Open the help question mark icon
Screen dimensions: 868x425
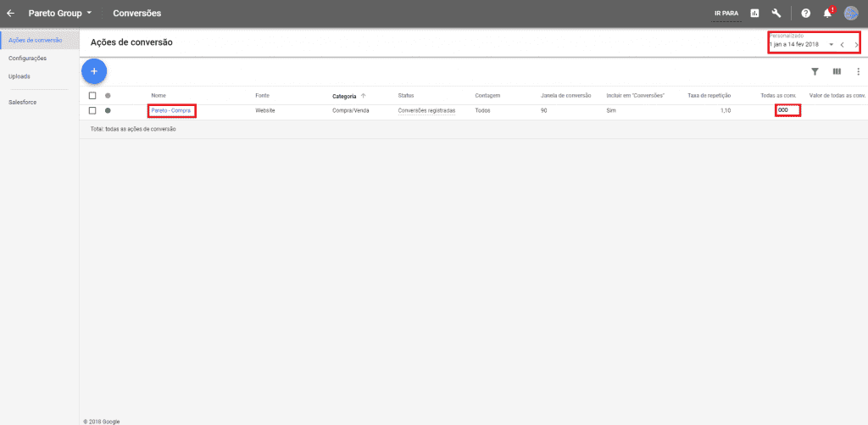pos(805,14)
